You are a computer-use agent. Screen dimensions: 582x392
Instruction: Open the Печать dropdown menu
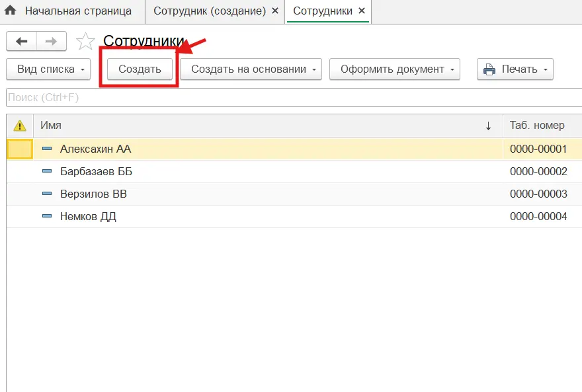point(515,69)
